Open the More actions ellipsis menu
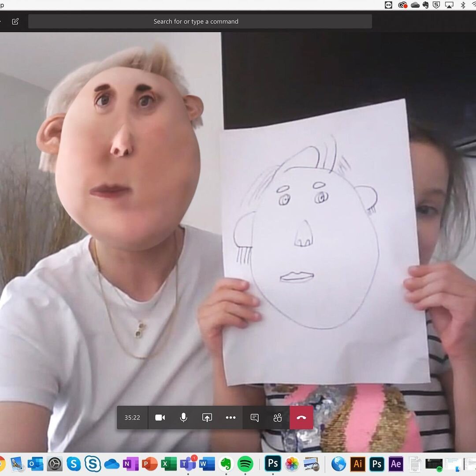 point(231,417)
